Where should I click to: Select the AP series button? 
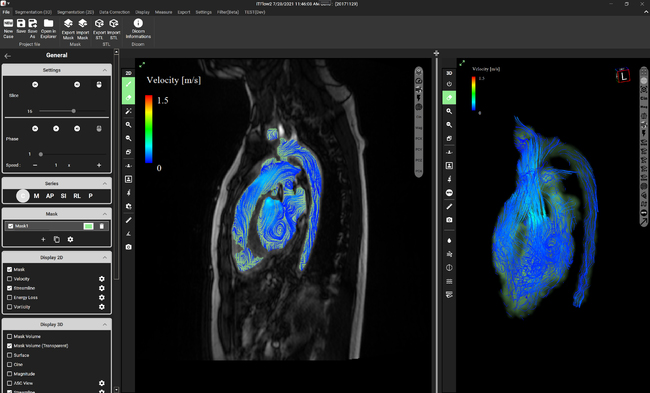[x=50, y=196]
